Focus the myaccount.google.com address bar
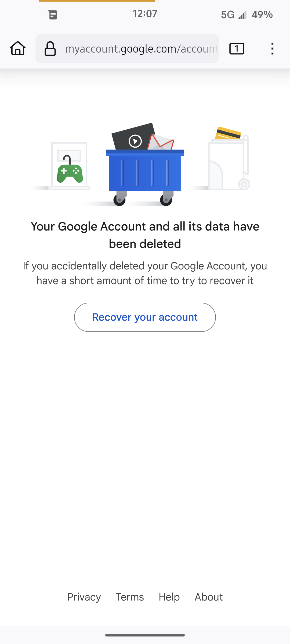The width and height of the screenshot is (290, 644). [x=141, y=49]
